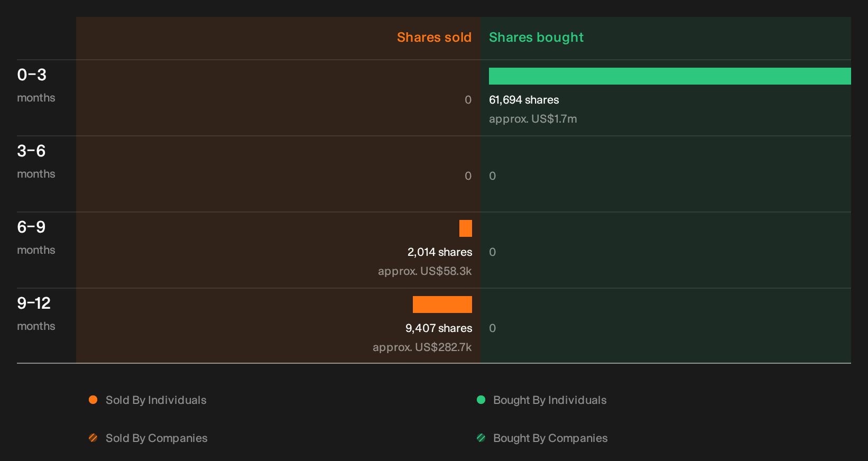Click the 'Sold By Companies' legend label

coord(156,438)
